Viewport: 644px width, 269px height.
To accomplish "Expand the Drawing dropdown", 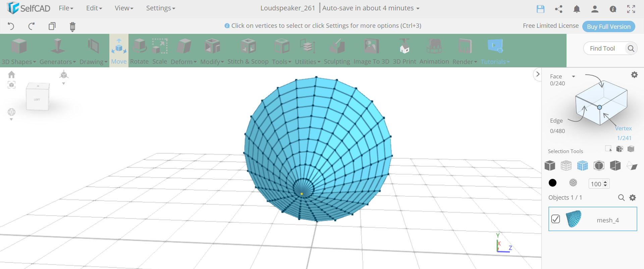I will [x=93, y=51].
